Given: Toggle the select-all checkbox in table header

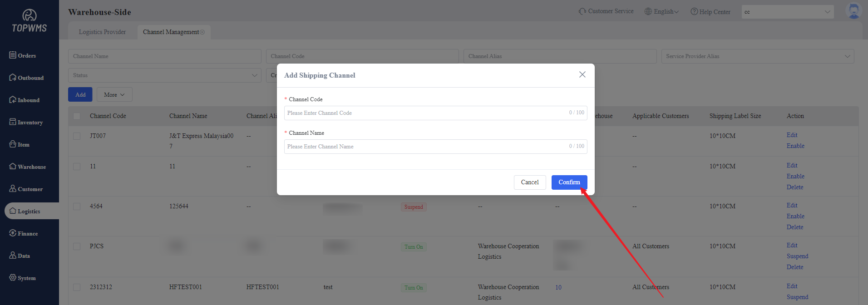Looking at the screenshot, I should coord(77,116).
